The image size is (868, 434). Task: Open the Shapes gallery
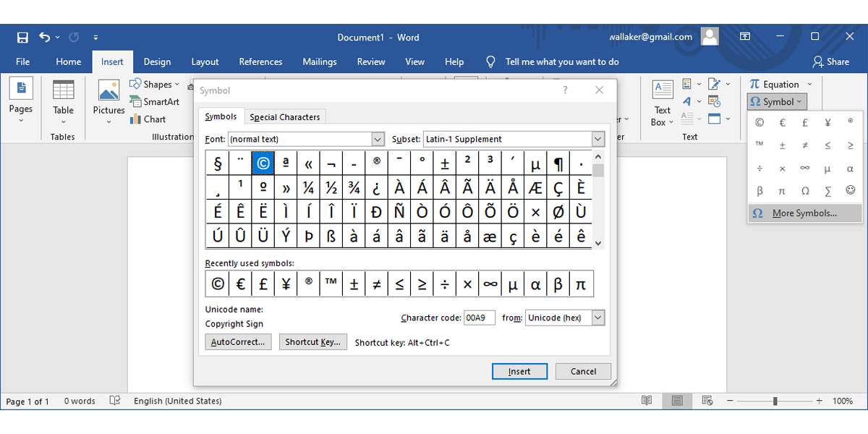click(x=155, y=84)
